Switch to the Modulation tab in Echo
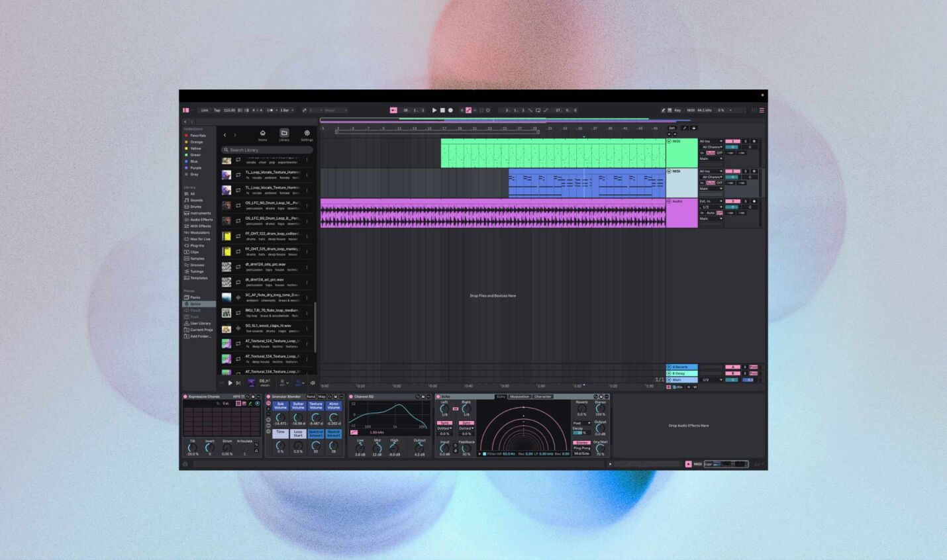The height and width of the screenshot is (560, 947). (x=519, y=397)
